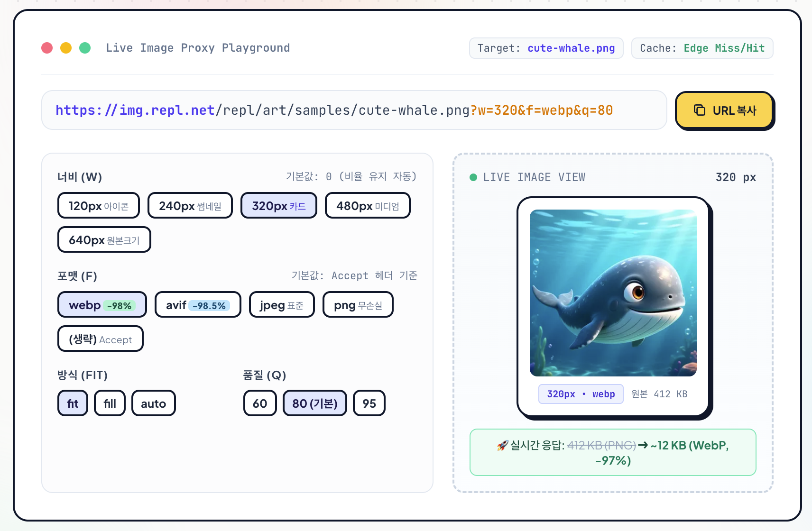Click the proxy URL field

[354, 110]
